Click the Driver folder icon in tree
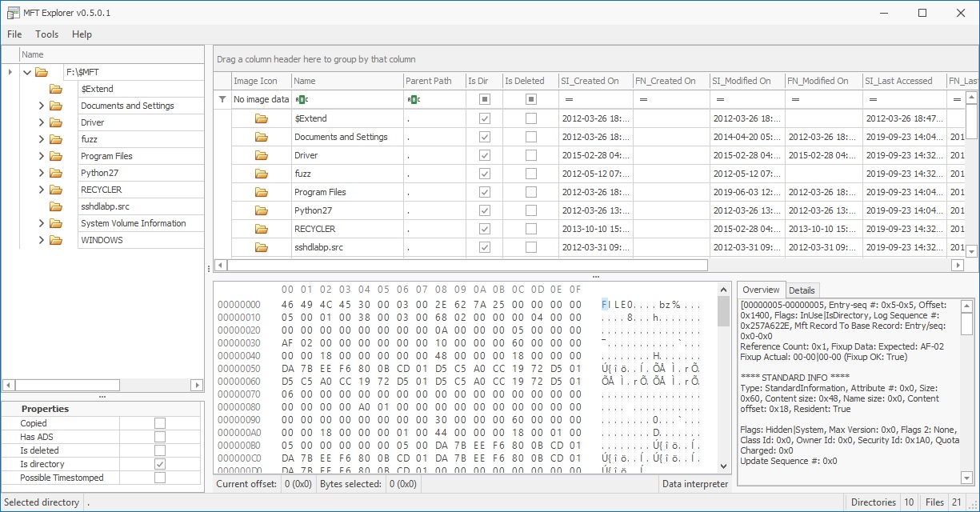980x512 pixels. [56, 122]
